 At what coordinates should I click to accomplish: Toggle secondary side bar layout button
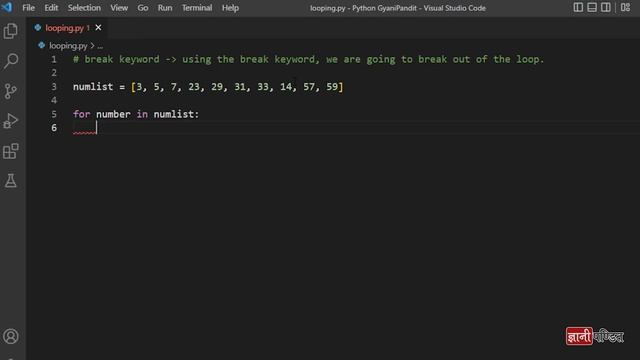click(606, 7)
